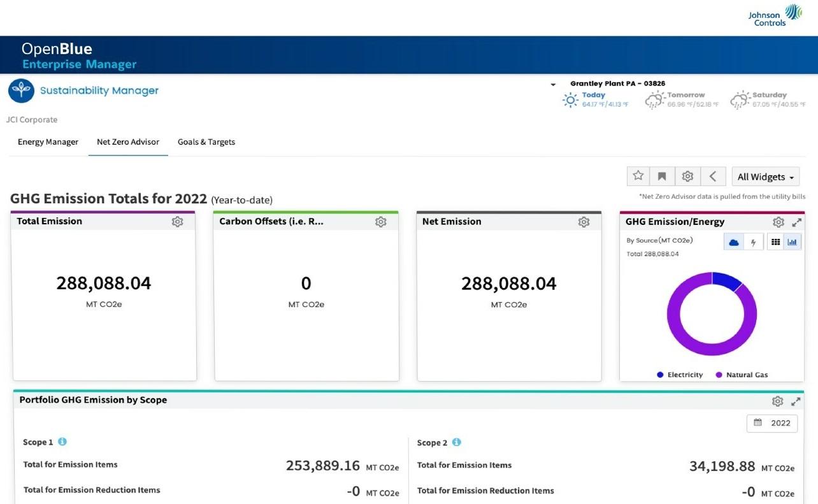Click the Today temperature 64.17 °F/41.13 °F
818x504 pixels.
[605, 104]
